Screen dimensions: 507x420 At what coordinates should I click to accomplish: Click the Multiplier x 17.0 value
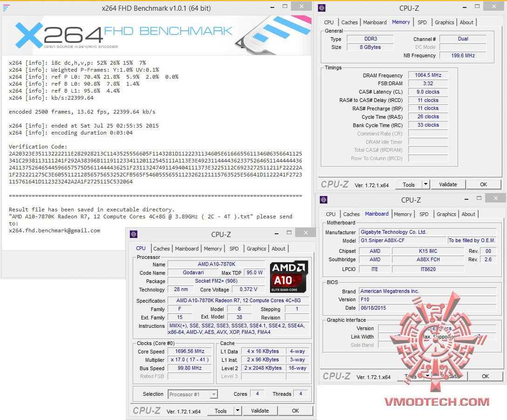coord(189,359)
